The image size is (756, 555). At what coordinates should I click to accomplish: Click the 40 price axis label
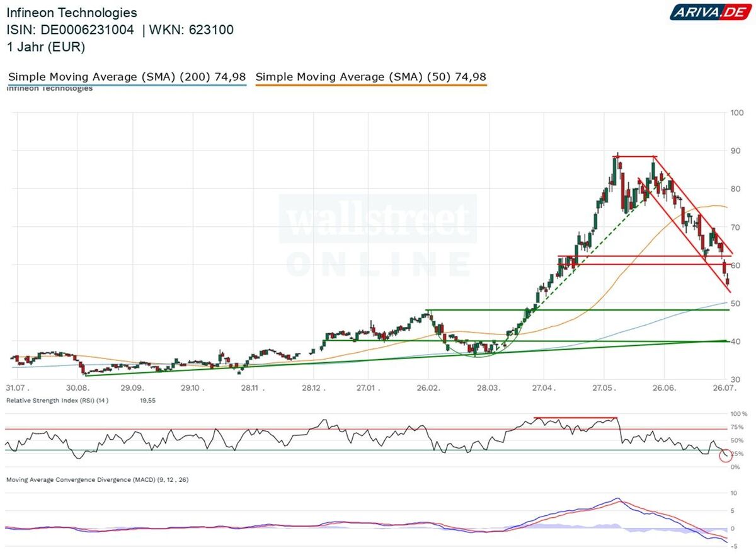click(x=735, y=341)
